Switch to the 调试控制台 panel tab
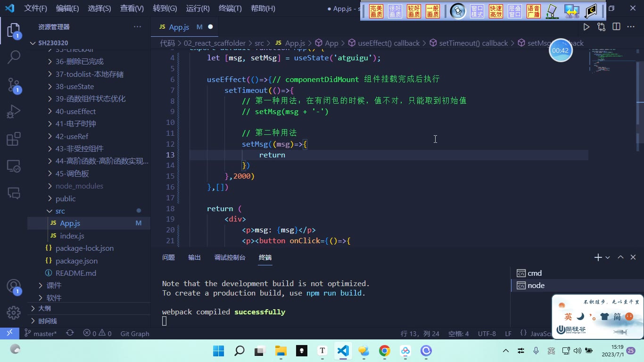The image size is (644, 362). click(x=230, y=257)
